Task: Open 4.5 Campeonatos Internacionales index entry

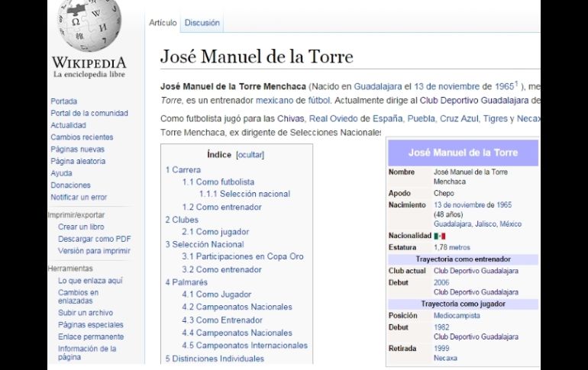Action: tap(244, 345)
